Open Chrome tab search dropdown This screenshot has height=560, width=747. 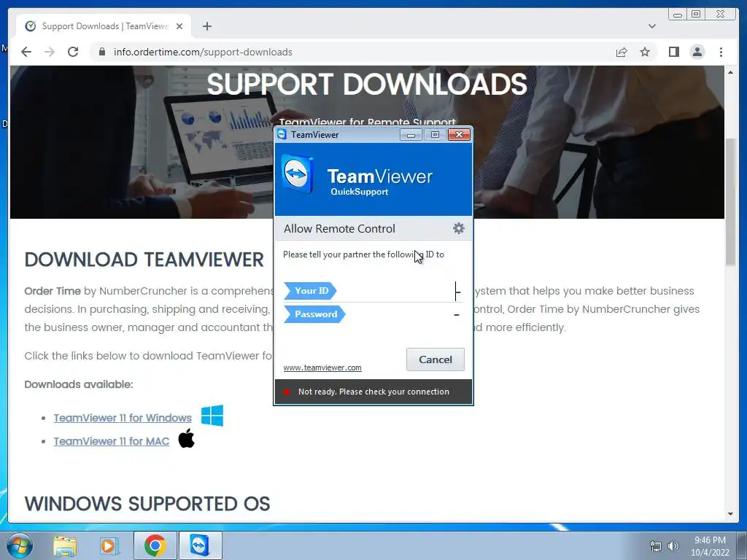pyautogui.click(x=651, y=26)
